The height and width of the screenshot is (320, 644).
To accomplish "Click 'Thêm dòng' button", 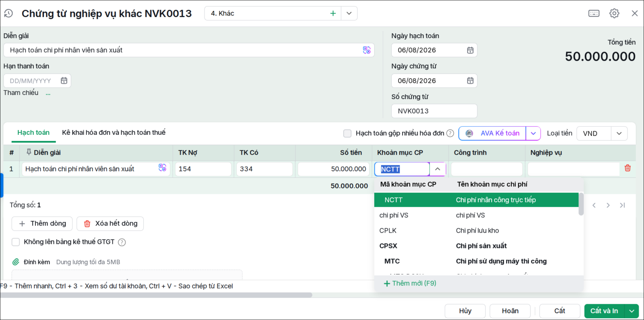I will pos(42,223).
